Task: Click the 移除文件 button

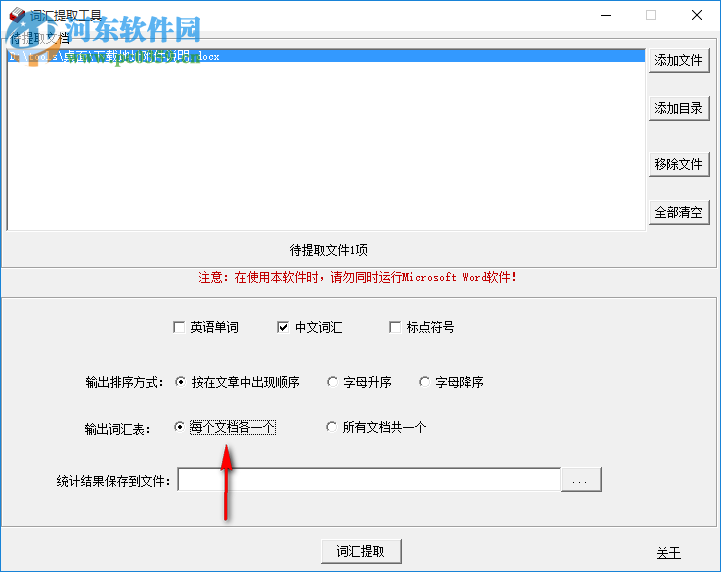Action: point(679,164)
